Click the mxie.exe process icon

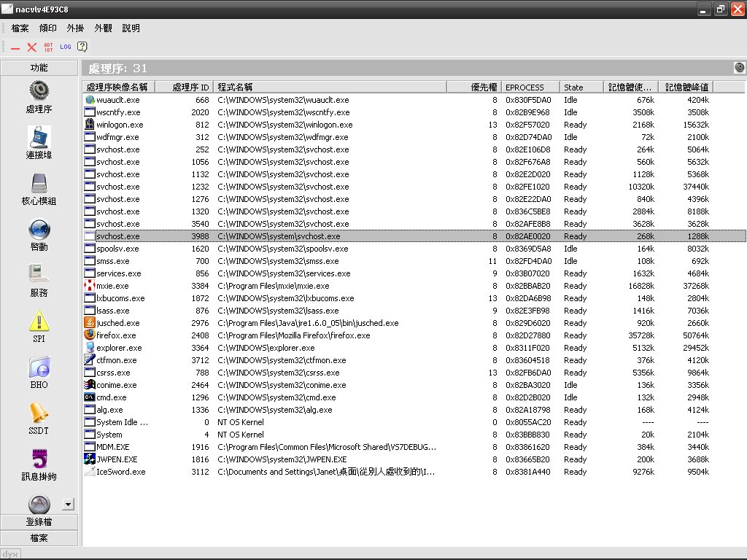click(89, 285)
